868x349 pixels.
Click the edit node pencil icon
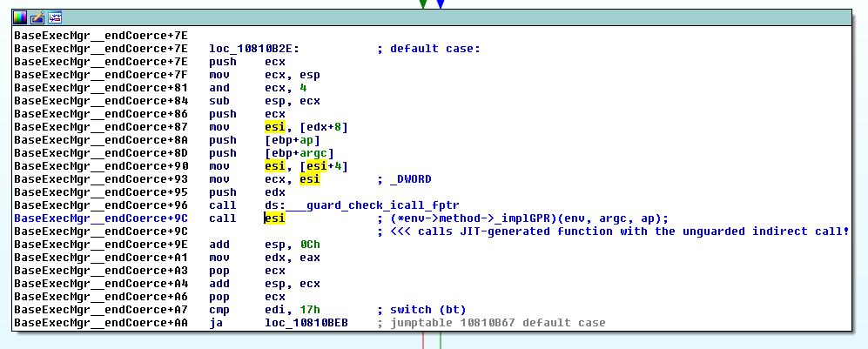pos(37,17)
